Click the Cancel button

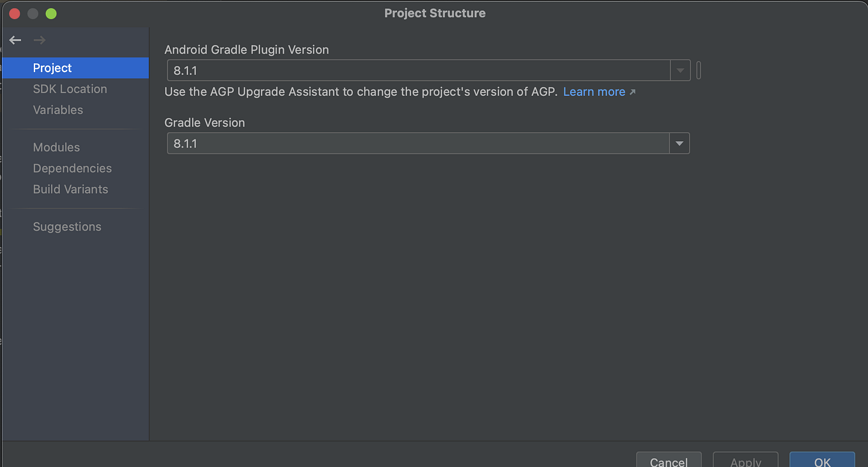click(669, 462)
